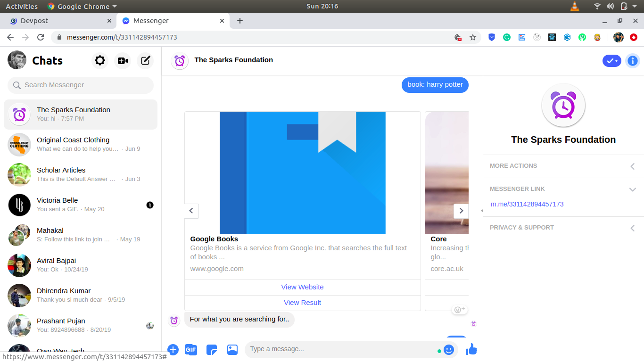Screen dimensions: 644x362
Task: Open Scholar Articles chat
Action: pos(81,174)
